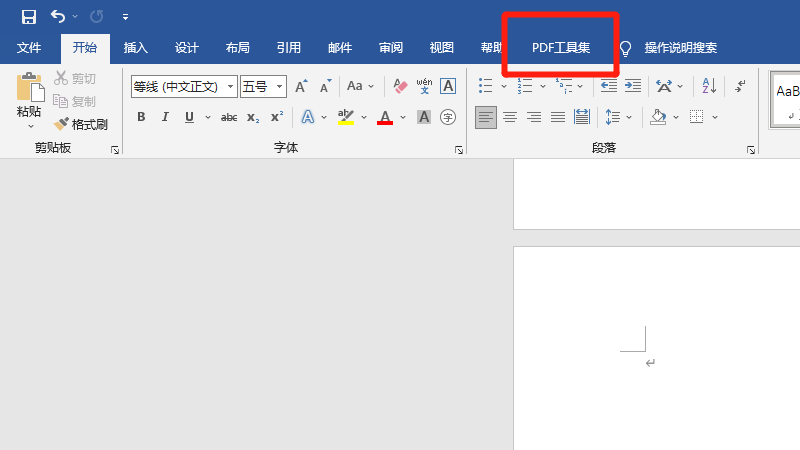Image resolution: width=800 pixels, height=450 pixels.
Task: Click the grow font size icon
Action: tap(301, 87)
